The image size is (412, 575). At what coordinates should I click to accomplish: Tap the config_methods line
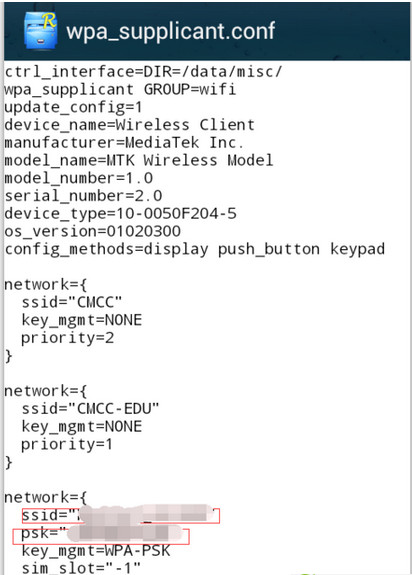(195, 249)
